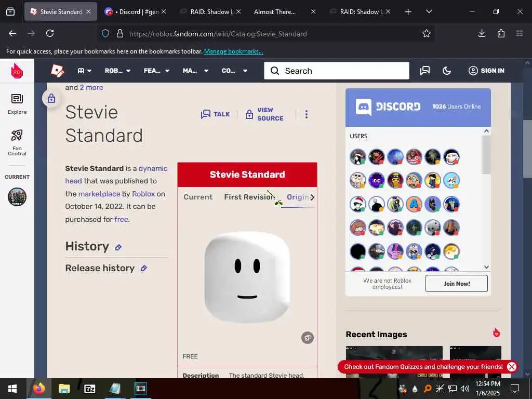Open the Windows Start menu
The image size is (532, 399).
[x=12, y=389]
